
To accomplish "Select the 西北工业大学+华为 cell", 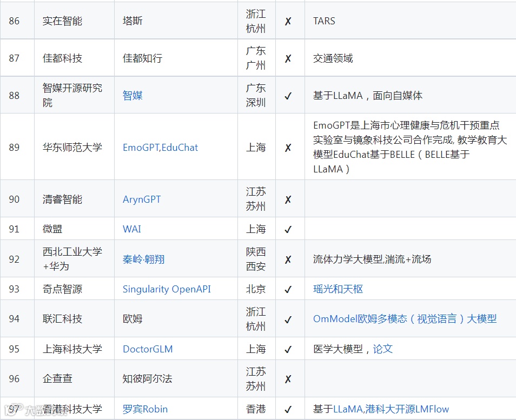I will point(75,258).
